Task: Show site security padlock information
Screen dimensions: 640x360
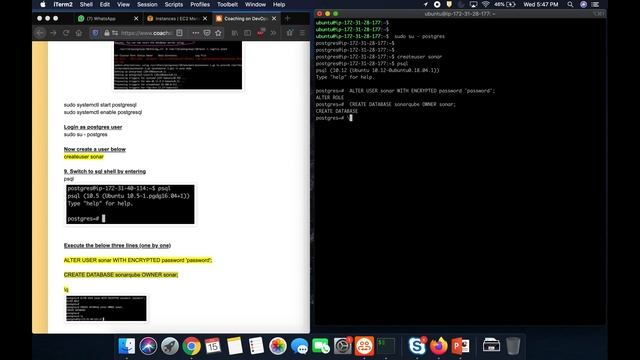Action: (107, 33)
